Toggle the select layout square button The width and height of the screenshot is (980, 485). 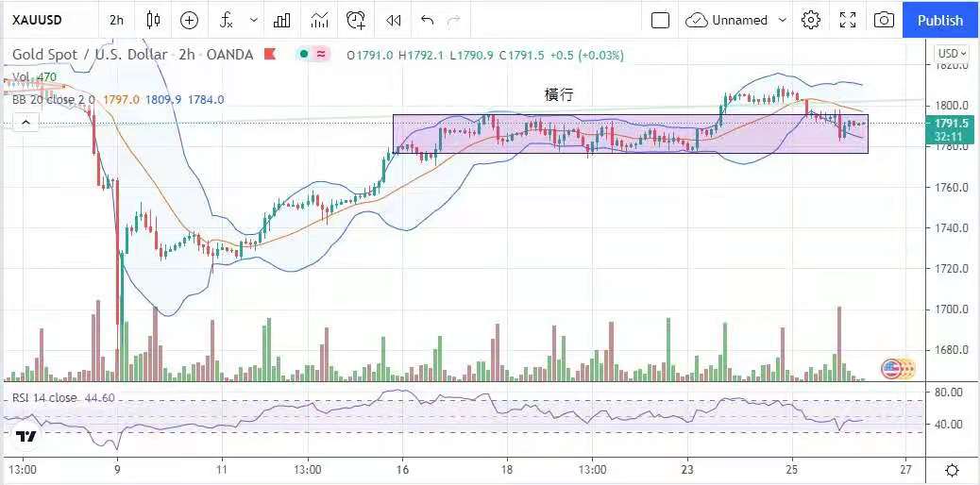pos(660,20)
